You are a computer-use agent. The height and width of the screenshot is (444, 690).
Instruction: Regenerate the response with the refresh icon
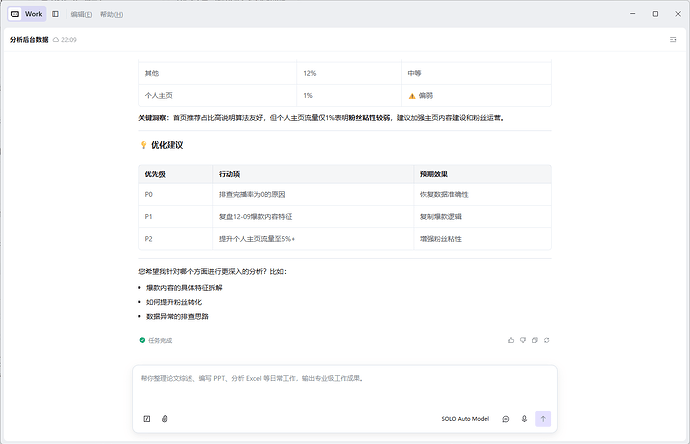pos(547,340)
